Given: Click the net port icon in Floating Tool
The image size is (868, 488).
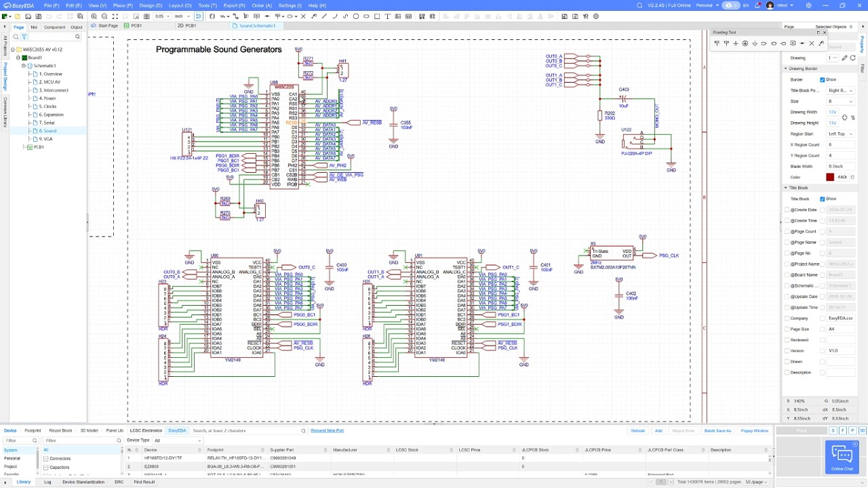Looking at the screenshot, I should 764,43.
